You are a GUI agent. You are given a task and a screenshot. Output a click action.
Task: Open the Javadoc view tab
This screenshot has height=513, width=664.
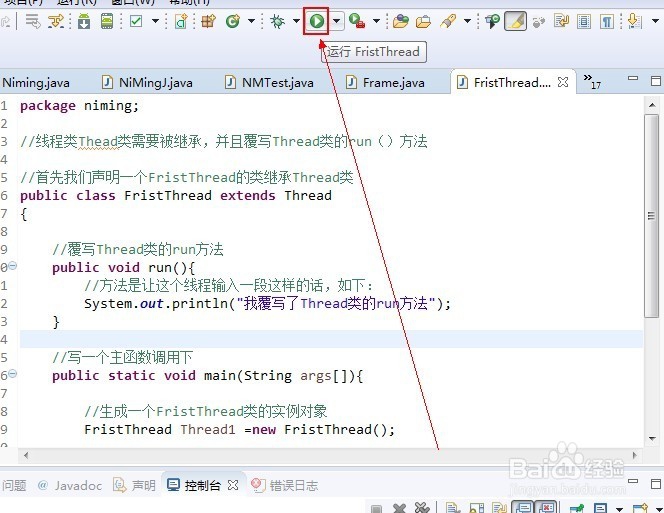[x=70, y=485]
